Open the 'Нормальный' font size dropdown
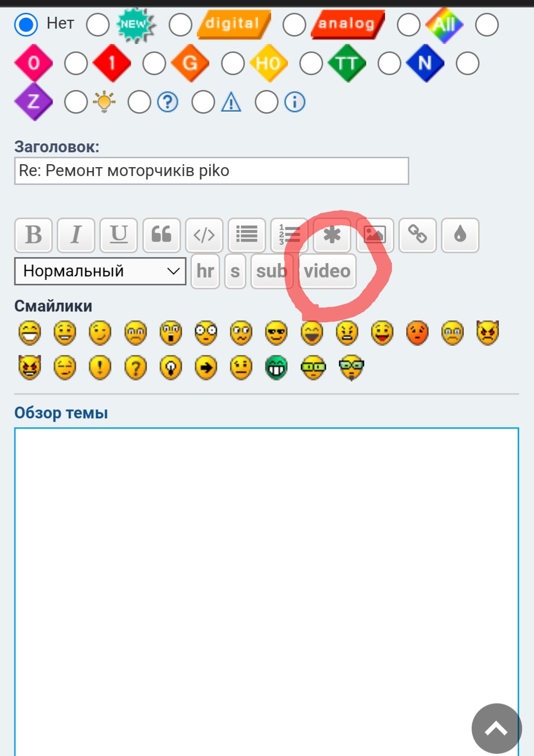The image size is (534, 756). pos(100,271)
